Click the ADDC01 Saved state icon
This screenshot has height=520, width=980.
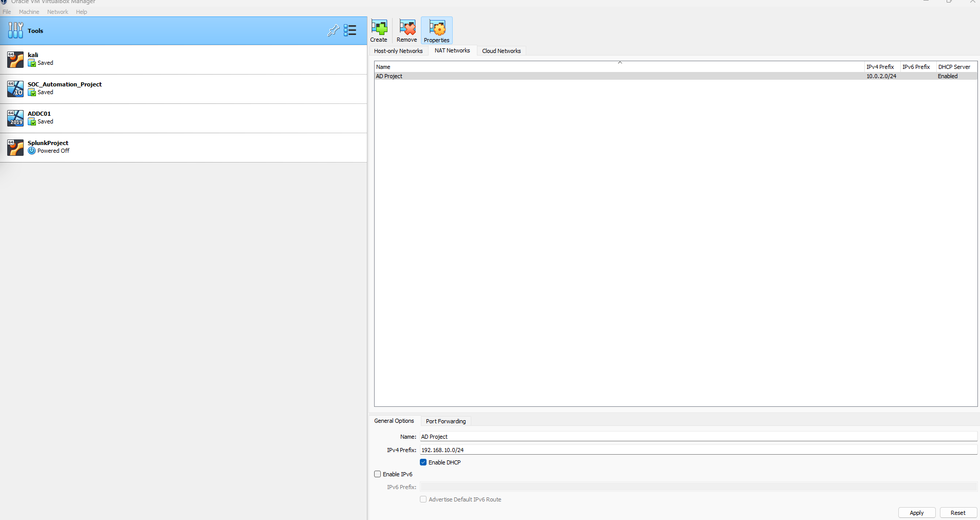(x=32, y=122)
